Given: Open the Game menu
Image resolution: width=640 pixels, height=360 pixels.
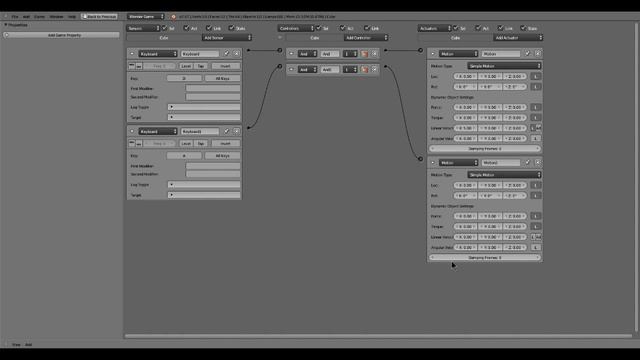Looking at the screenshot, I should click(39, 17).
